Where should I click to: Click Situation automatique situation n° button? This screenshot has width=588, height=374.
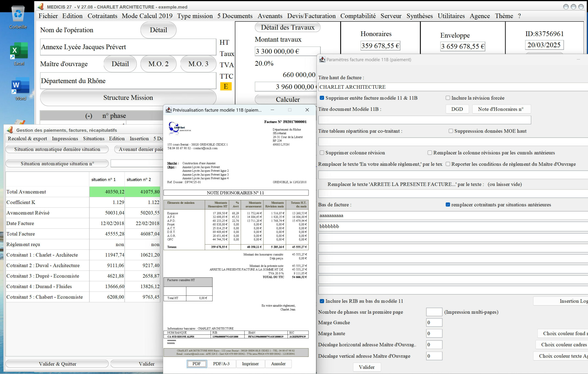tap(57, 163)
